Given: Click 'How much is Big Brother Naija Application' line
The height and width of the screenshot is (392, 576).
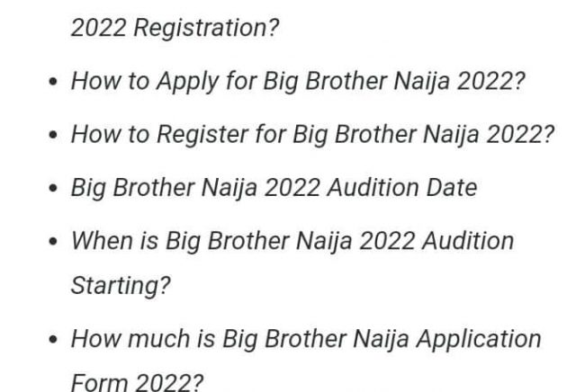Looking at the screenshot, I should [306, 339].
